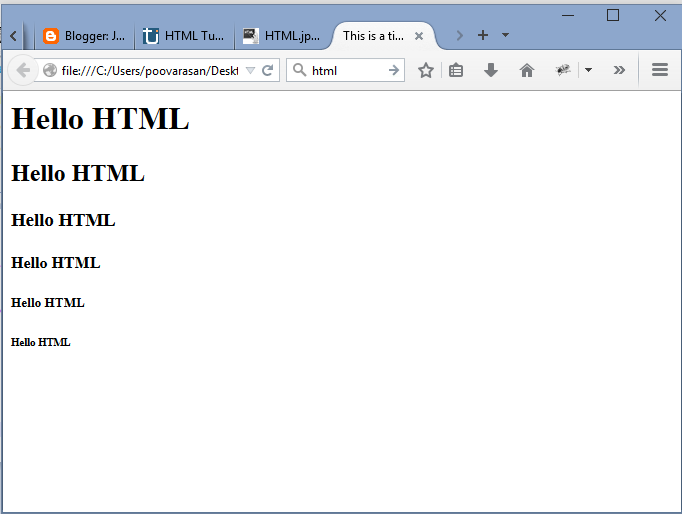
Task: Switch to the HTML Tu... tab
Action: [185, 36]
